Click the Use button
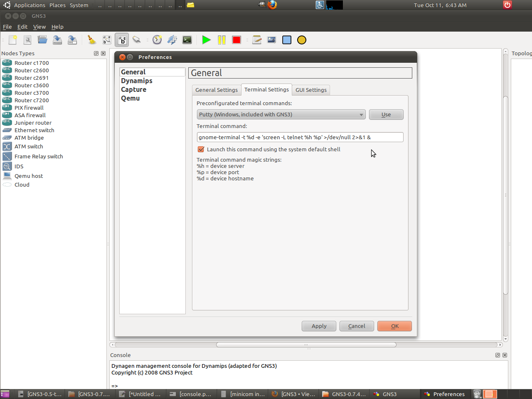 click(x=386, y=114)
